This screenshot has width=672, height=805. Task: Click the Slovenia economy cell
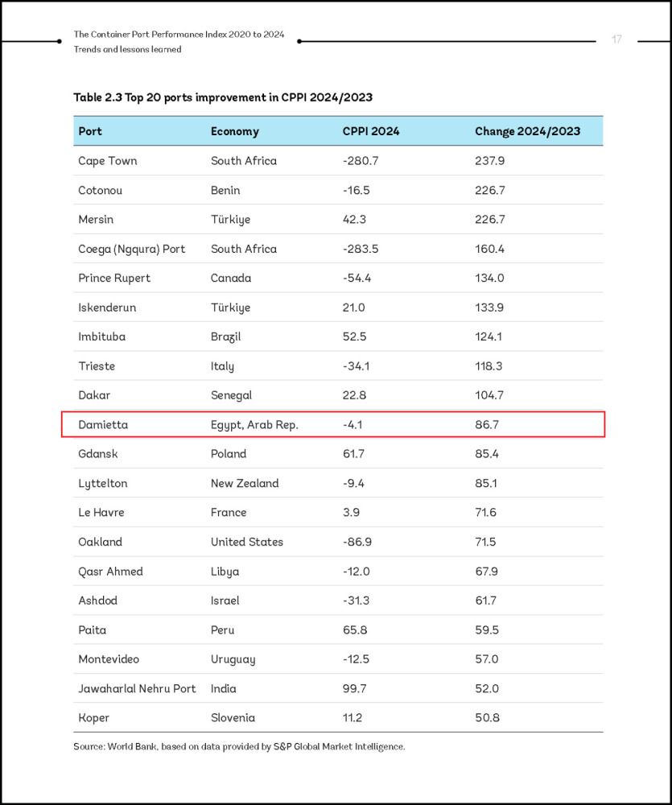pos(233,717)
